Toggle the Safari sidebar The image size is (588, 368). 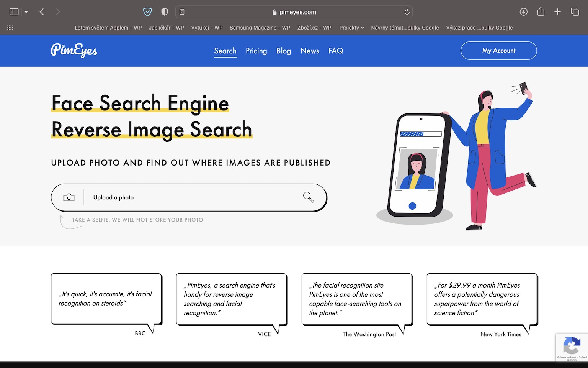[14, 12]
